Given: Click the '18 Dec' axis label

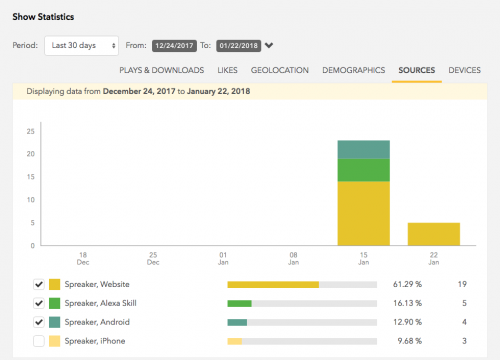Looking at the screenshot, I should click(83, 259).
